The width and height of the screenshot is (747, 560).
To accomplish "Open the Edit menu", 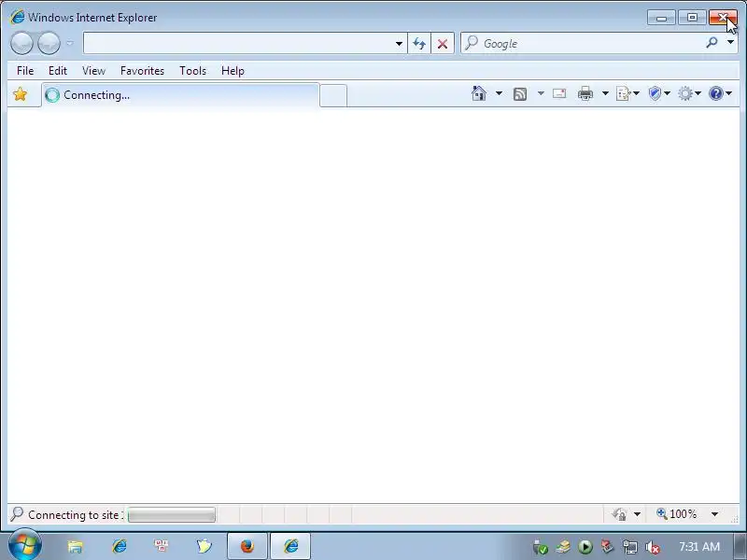I will [x=58, y=71].
